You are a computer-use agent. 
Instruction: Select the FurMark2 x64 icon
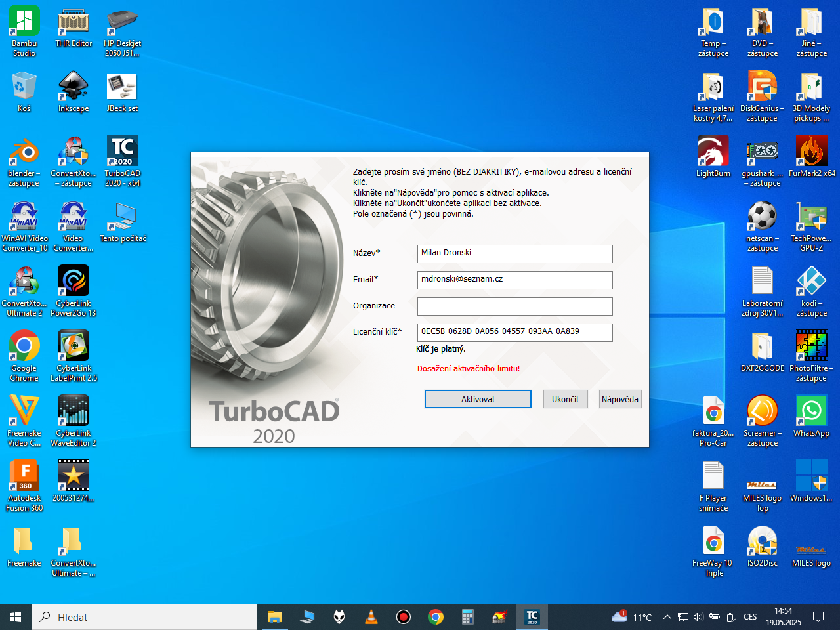click(x=812, y=157)
